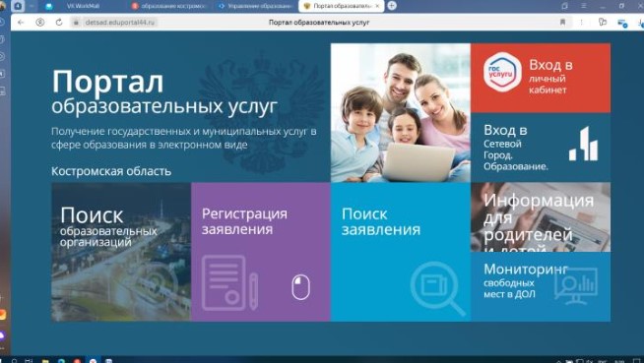Open Поиск образовательных организаций tile
Screen dimensions: 644x363
(x=121, y=252)
